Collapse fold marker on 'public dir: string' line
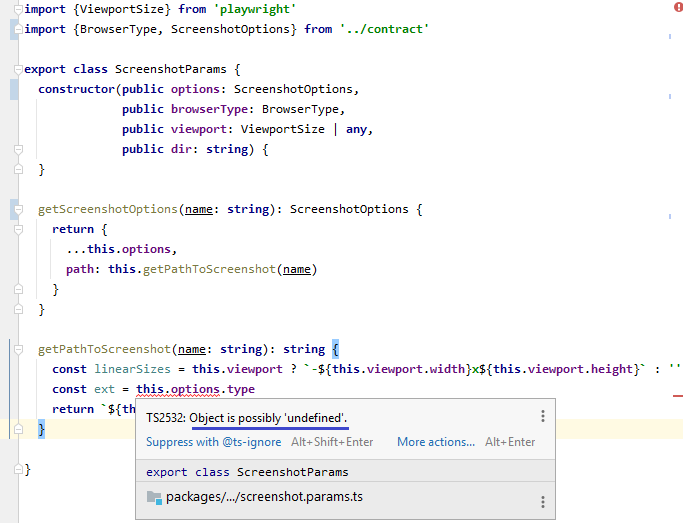The height and width of the screenshot is (523, 683). tap(18, 150)
